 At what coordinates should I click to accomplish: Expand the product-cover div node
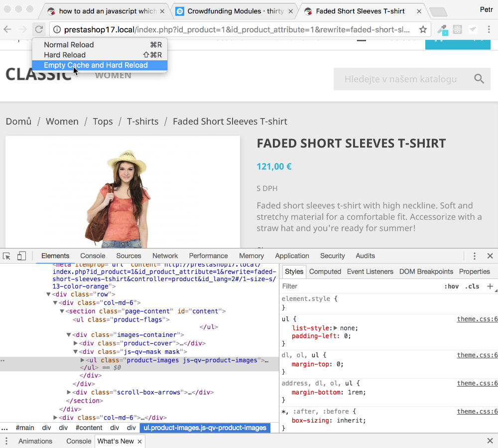pyautogui.click(x=76, y=343)
